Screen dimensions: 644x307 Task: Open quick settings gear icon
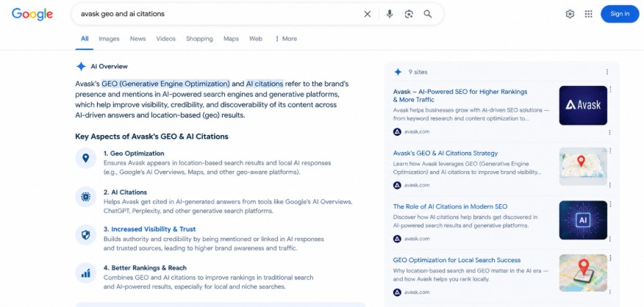click(x=570, y=14)
